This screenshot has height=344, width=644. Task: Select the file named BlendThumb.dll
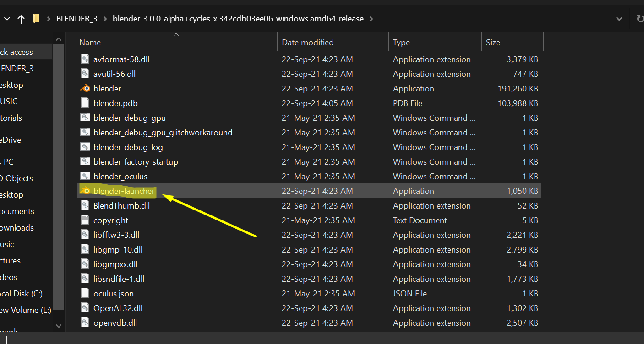121,205
